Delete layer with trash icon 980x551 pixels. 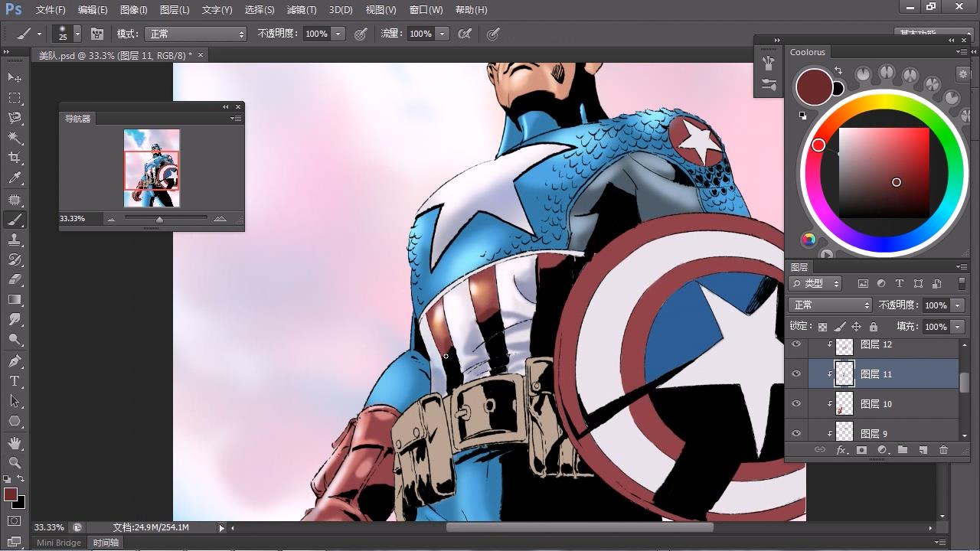pos(943,450)
